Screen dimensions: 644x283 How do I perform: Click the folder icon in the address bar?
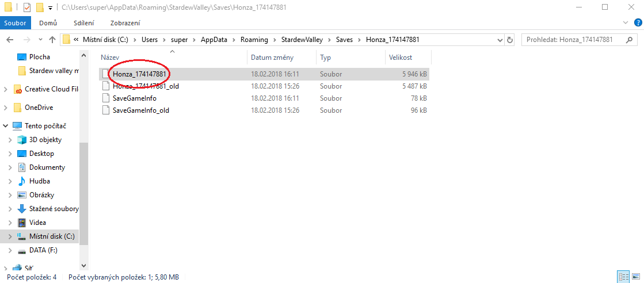click(67, 40)
